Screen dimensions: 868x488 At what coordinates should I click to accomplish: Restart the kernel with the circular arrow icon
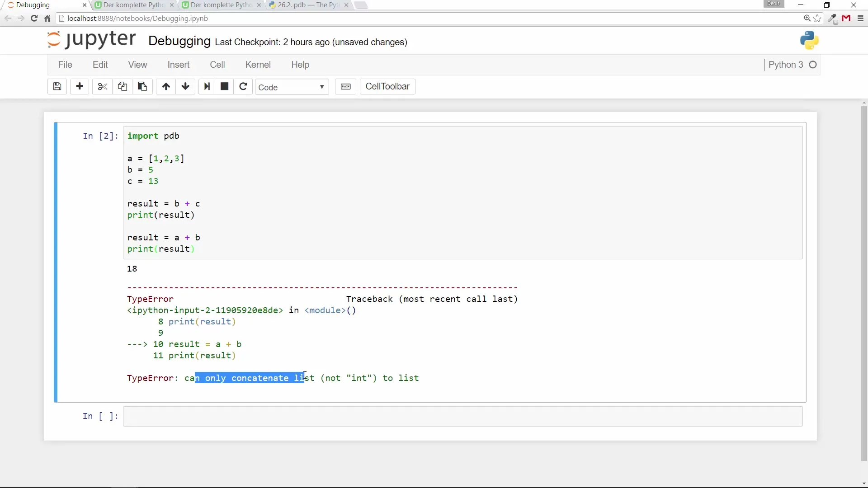[243, 86]
